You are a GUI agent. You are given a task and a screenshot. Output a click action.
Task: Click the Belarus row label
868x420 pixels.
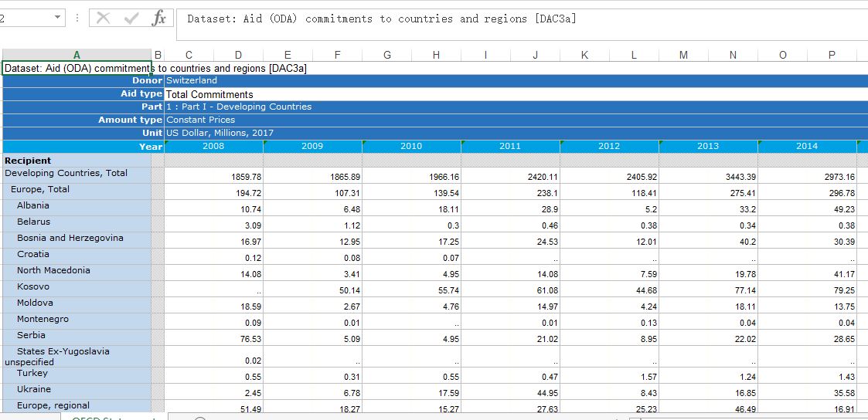77,223
